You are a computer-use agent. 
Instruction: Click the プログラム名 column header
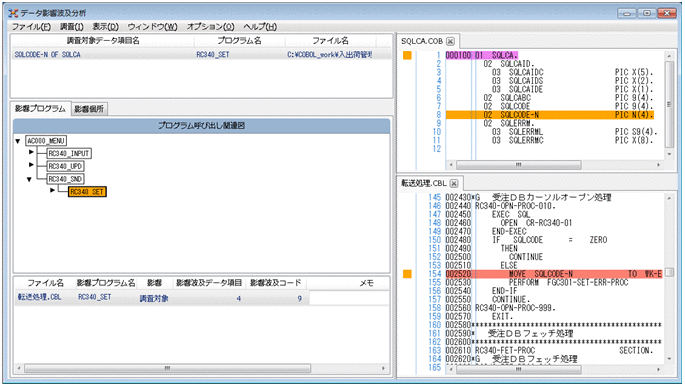(239, 41)
